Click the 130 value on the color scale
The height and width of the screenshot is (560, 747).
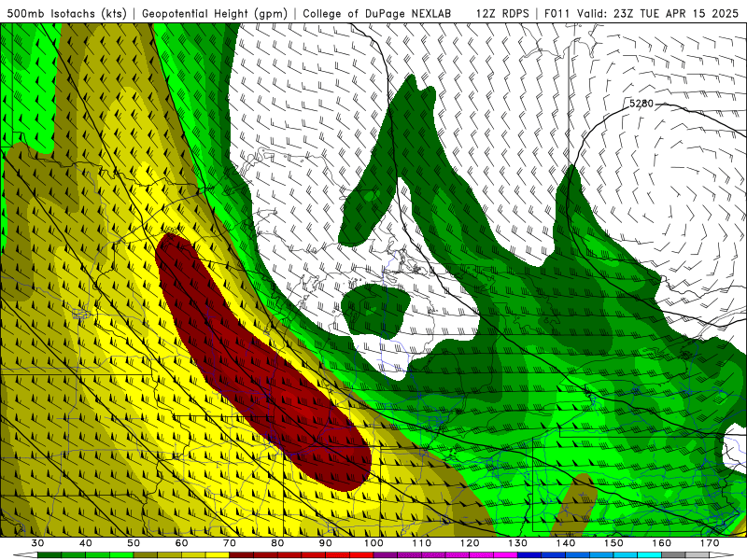(x=518, y=543)
